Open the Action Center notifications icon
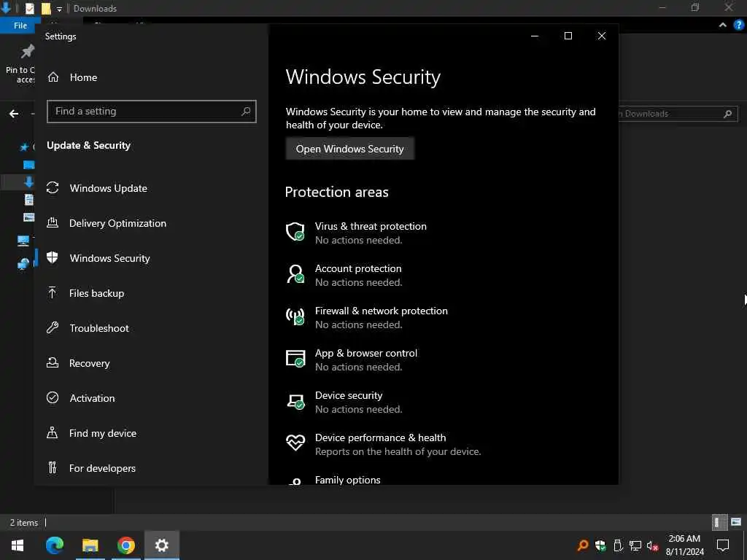The height and width of the screenshot is (560, 747). click(723, 545)
